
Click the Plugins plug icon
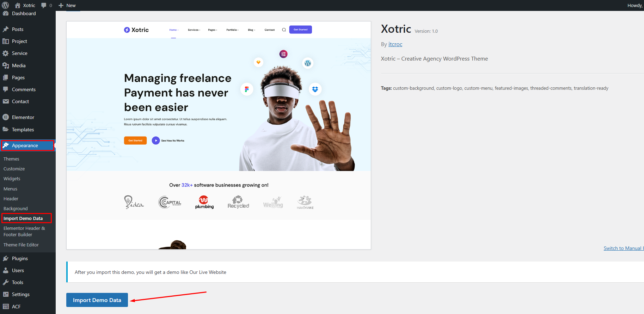point(6,258)
